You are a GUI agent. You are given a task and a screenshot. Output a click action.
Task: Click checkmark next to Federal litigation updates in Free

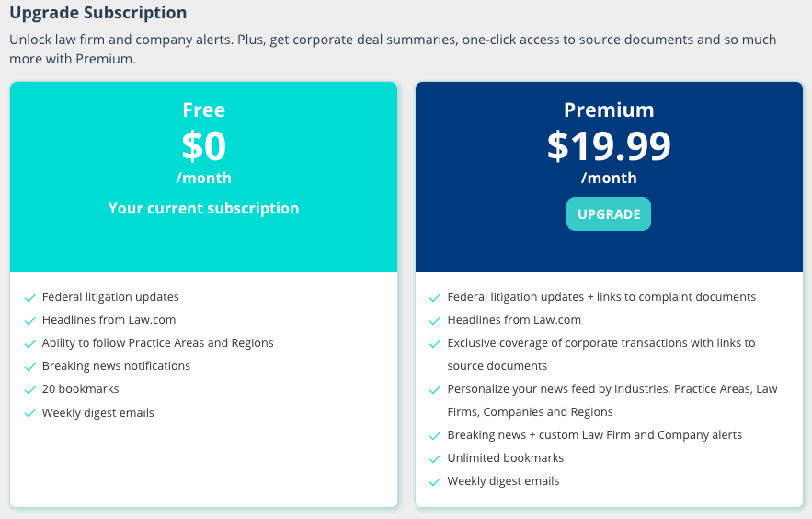(x=30, y=298)
